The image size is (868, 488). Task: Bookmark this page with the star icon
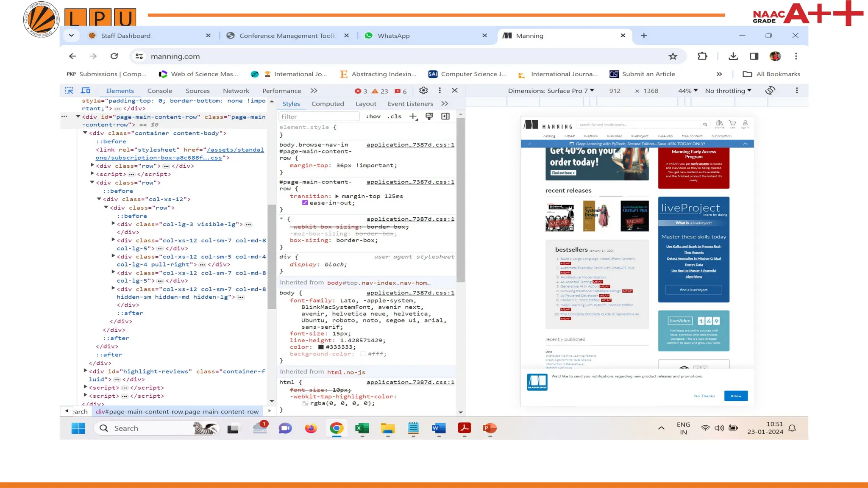[673, 56]
